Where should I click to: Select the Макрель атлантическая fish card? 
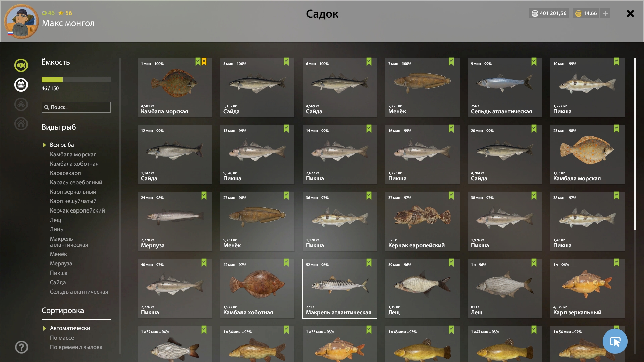click(339, 289)
